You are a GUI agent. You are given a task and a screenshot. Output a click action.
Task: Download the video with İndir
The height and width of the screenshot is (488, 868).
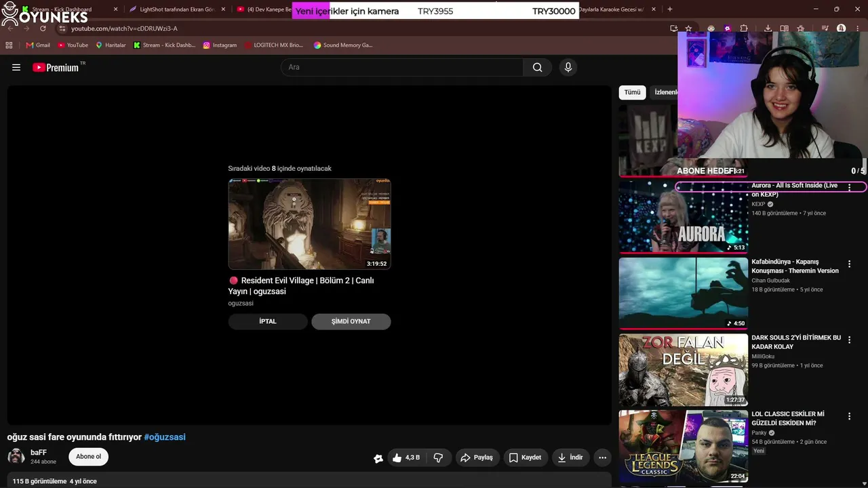click(x=570, y=457)
